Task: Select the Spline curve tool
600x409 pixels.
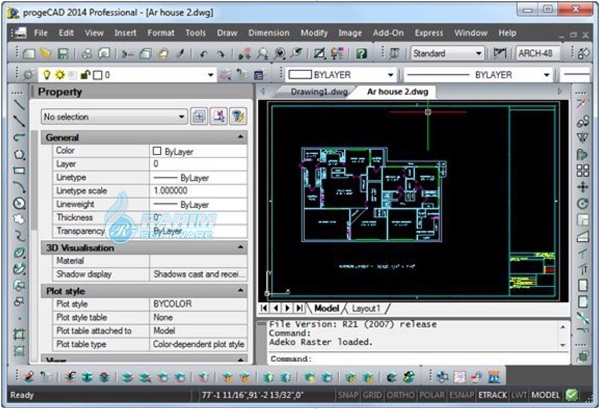Action: pos(19,236)
